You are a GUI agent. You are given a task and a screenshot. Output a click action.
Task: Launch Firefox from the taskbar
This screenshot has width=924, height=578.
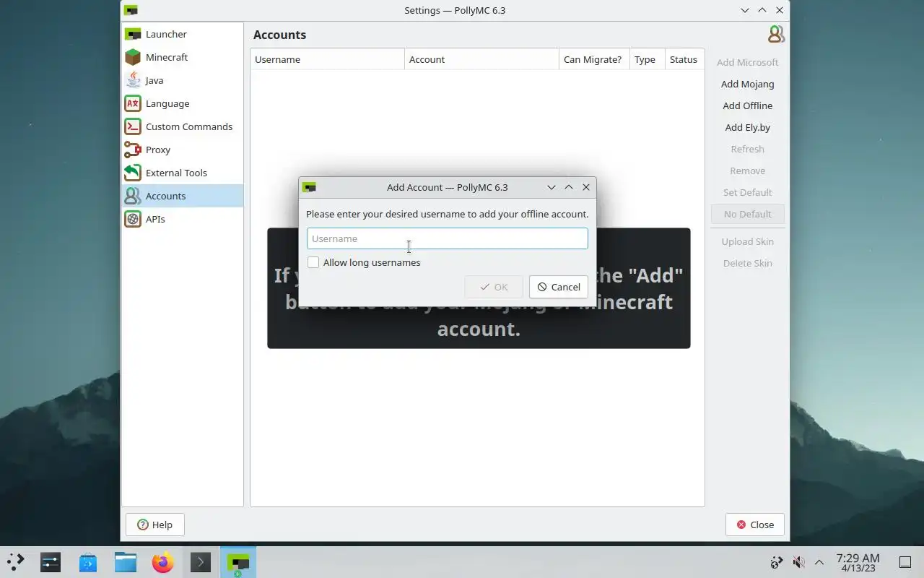163,562
